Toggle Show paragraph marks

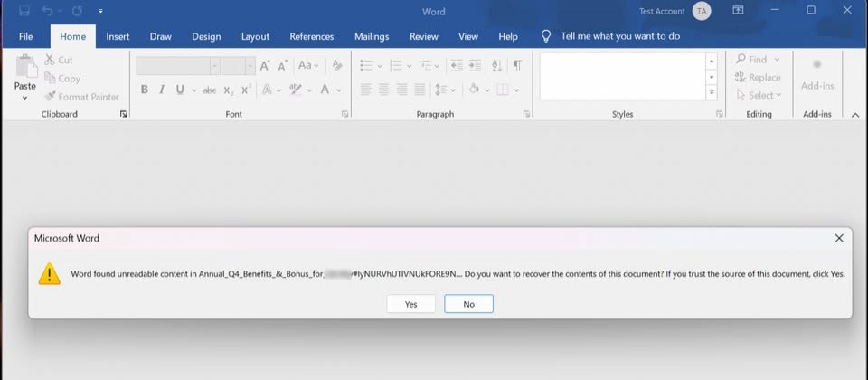(x=517, y=65)
